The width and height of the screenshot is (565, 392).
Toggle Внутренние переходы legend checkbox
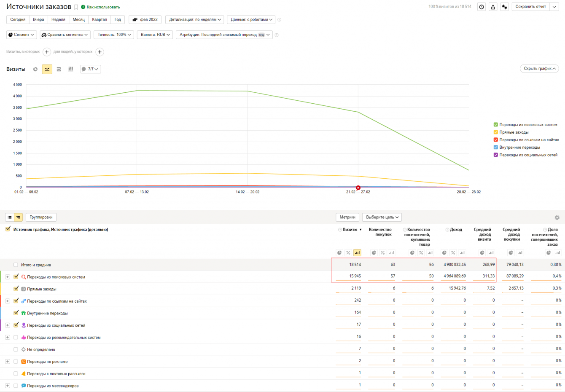pos(496,147)
